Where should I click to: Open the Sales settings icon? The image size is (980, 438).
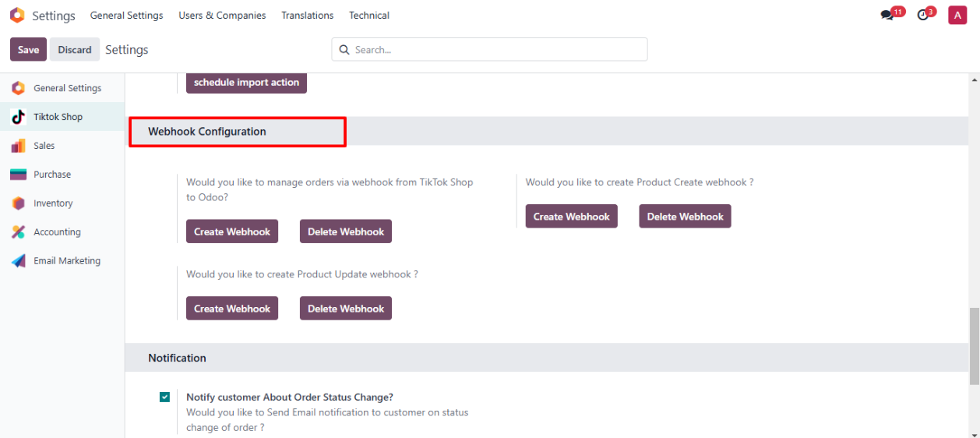[18, 146]
